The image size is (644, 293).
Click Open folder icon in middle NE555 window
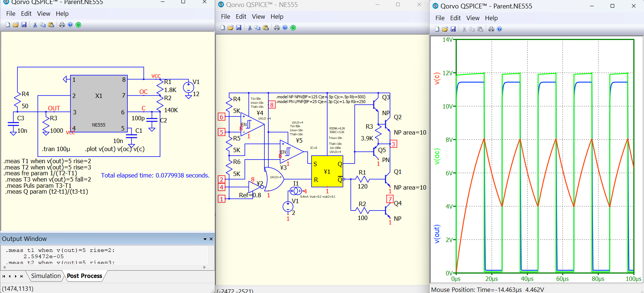click(231, 28)
